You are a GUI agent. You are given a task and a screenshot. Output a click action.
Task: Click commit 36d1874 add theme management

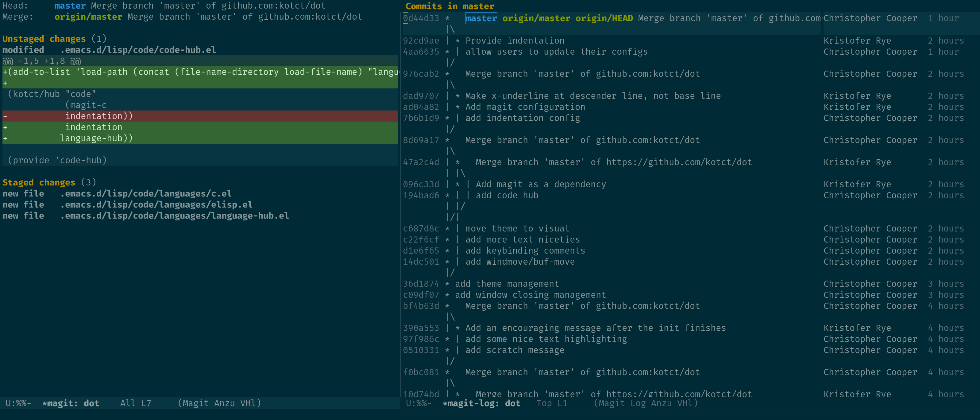507,284
